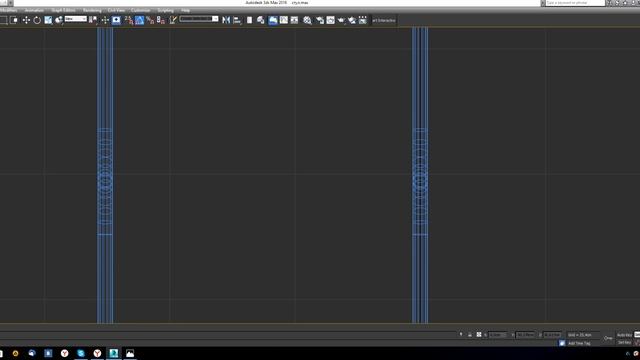This screenshot has width=640, height=360.
Task: Open the Customize menu
Action: pos(140,10)
